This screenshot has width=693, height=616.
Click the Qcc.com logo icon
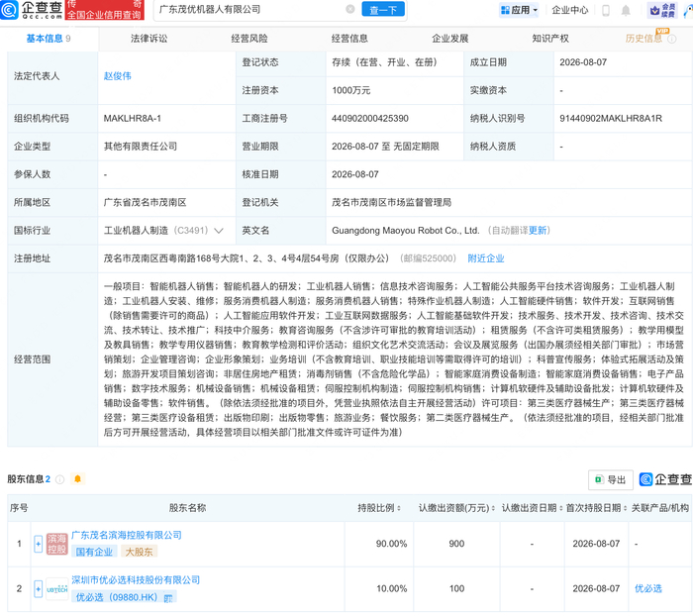pos(9,10)
